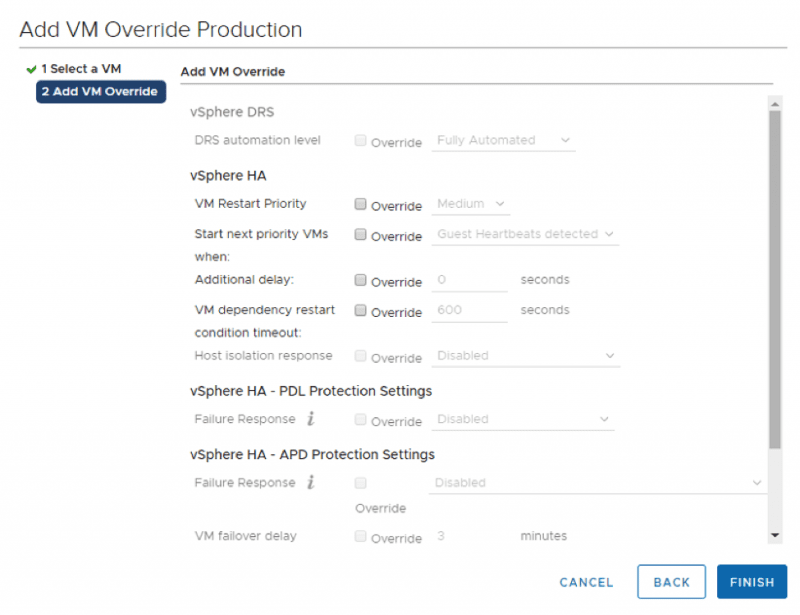This screenshot has height=615, width=800.
Task: Select the 2 Add VM Override step
Action: [x=100, y=91]
